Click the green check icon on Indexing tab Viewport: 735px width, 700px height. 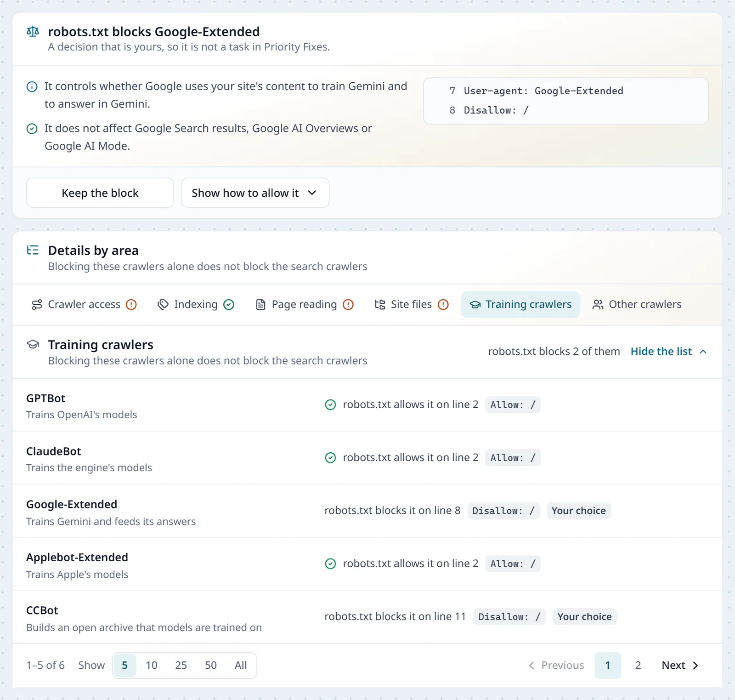click(229, 305)
